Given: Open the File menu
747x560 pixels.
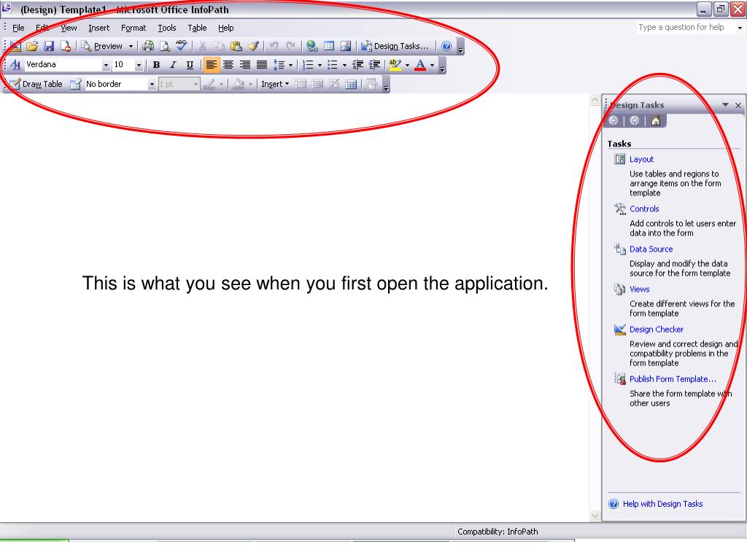Looking at the screenshot, I should pyautogui.click(x=18, y=28).
